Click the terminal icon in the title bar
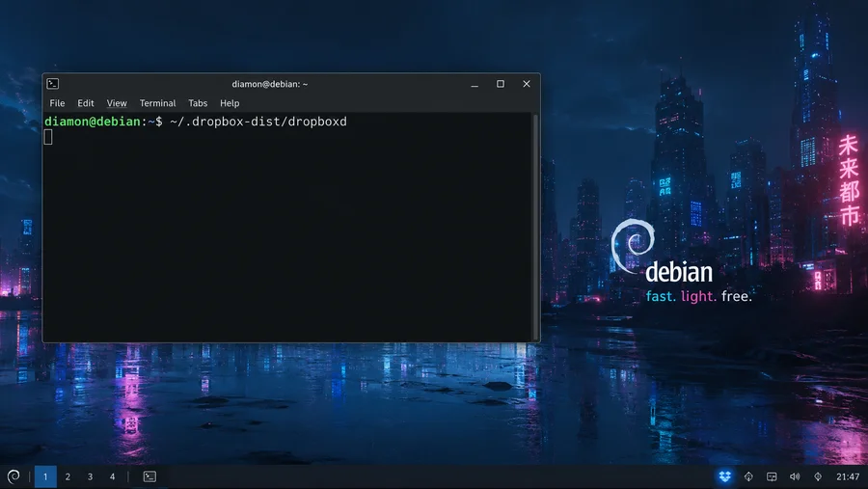Image resolution: width=868 pixels, height=489 pixels. (53, 84)
